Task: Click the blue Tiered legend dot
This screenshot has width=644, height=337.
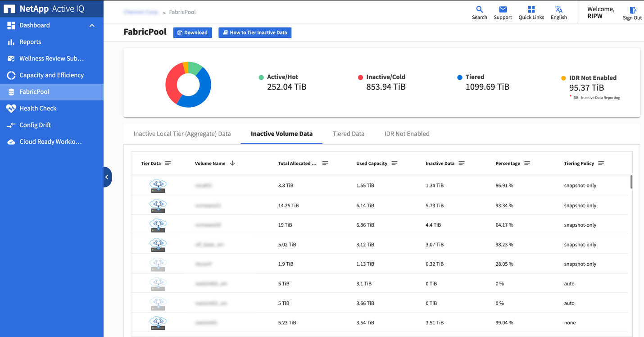Action: tap(459, 77)
